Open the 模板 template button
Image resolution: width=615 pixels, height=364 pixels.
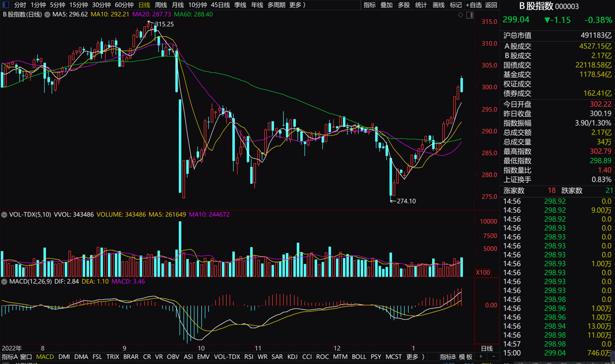coord(466,356)
